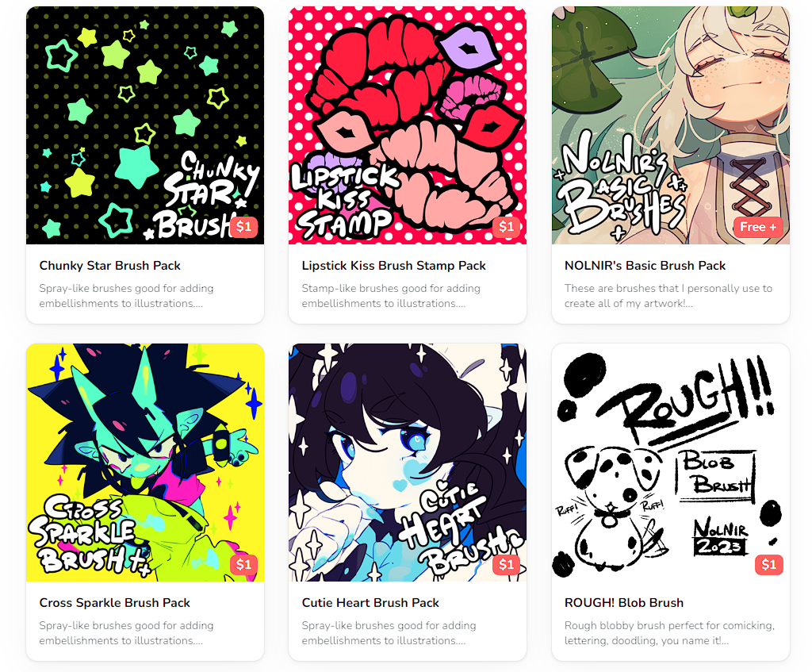Open the Chunky Star Brush Pack thumbnail
The height and width of the screenshot is (672, 812).
(x=145, y=125)
